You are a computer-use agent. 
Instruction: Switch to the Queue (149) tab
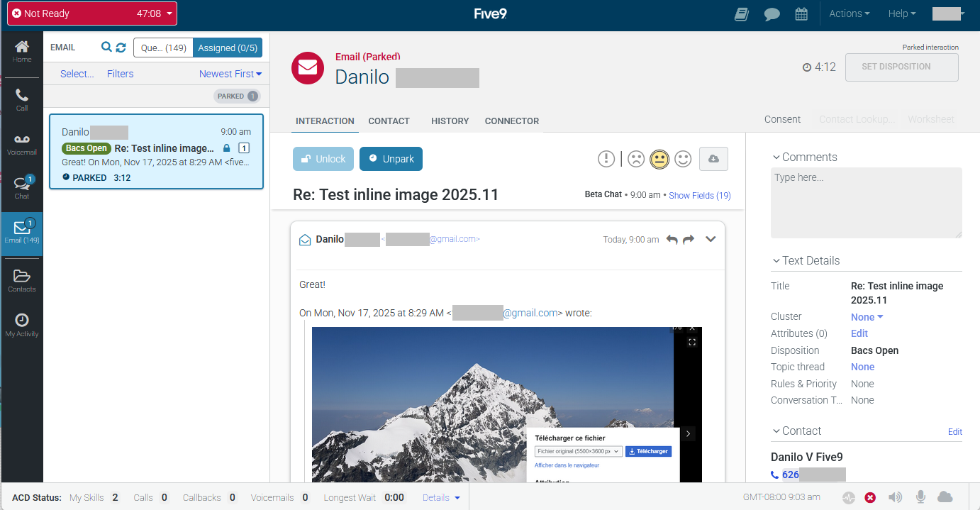tap(163, 48)
